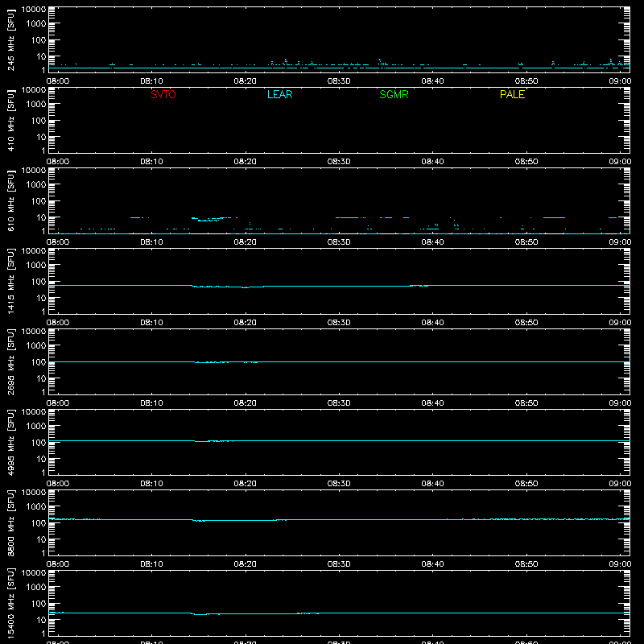Select the 15400 MHz [SFU] axis title
The width and height of the screenshot is (644, 644).
tap(11, 603)
